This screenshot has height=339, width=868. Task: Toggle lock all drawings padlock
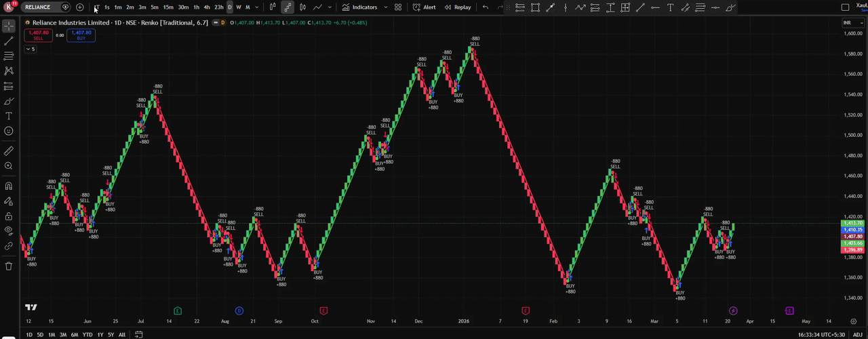(9, 216)
